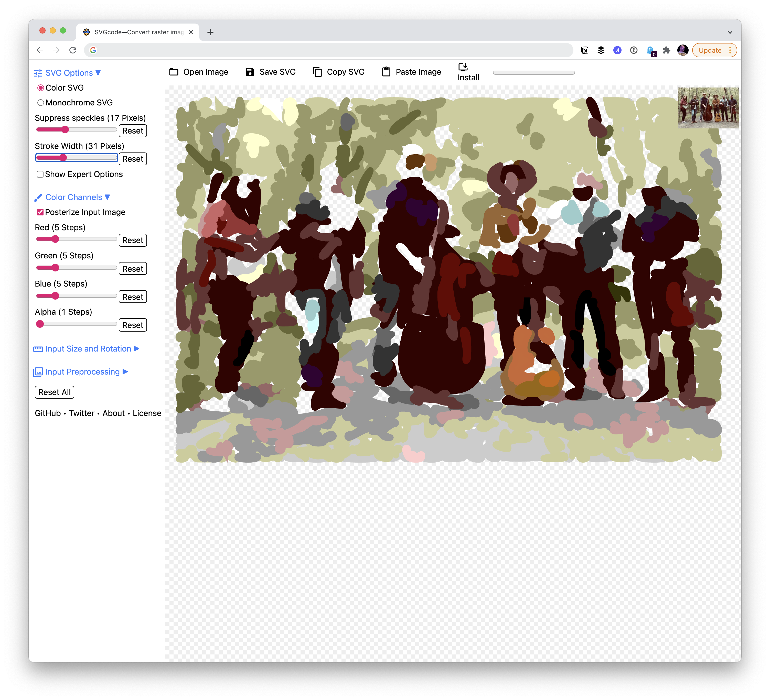
Task: Open the Twitter link
Action: coord(82,413)
